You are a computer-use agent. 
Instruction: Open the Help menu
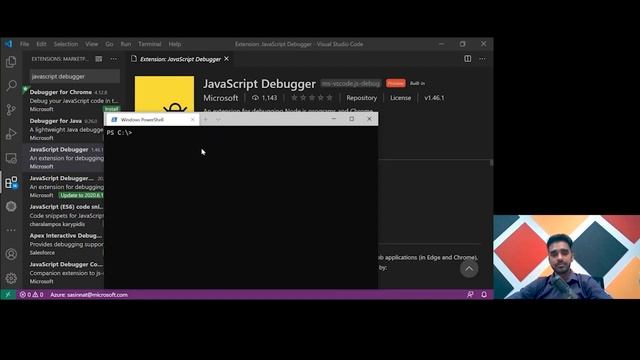[175, 44]
